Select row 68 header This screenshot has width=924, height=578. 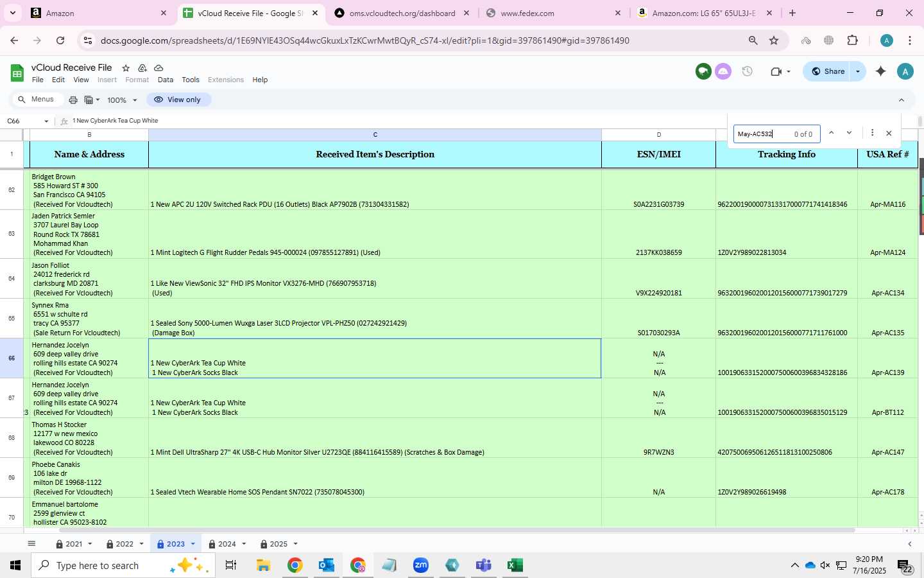12,438
